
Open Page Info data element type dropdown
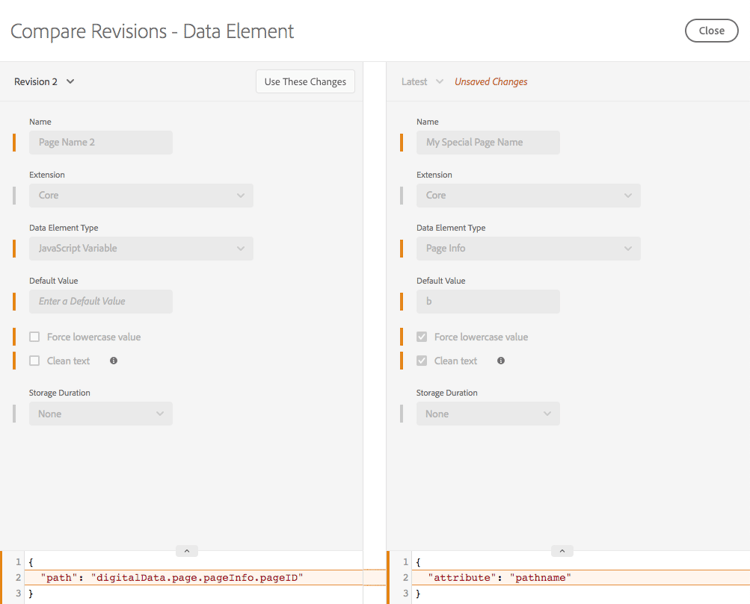(529, 249)
